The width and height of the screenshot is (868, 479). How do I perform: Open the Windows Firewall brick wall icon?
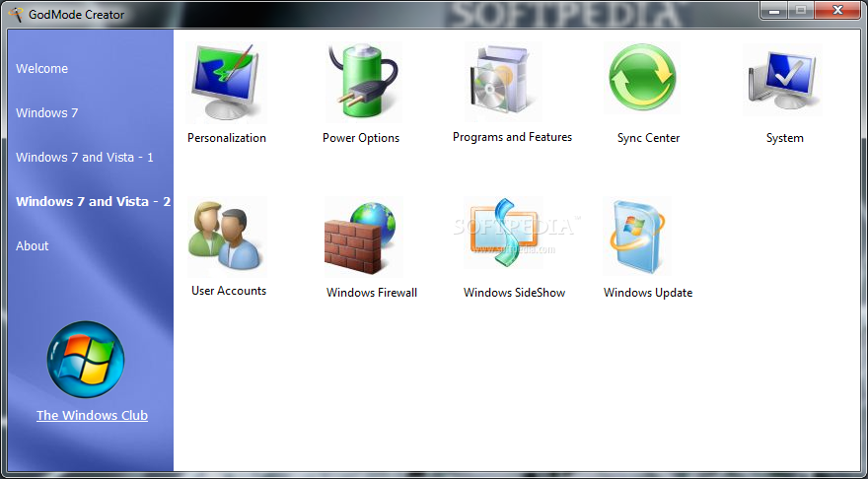[x=363, y=238]
